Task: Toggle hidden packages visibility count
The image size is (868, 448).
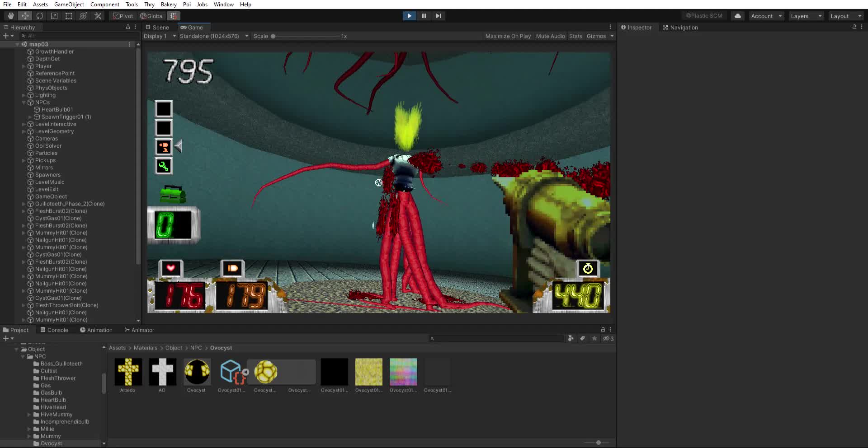Action: [x=608, y=338]
